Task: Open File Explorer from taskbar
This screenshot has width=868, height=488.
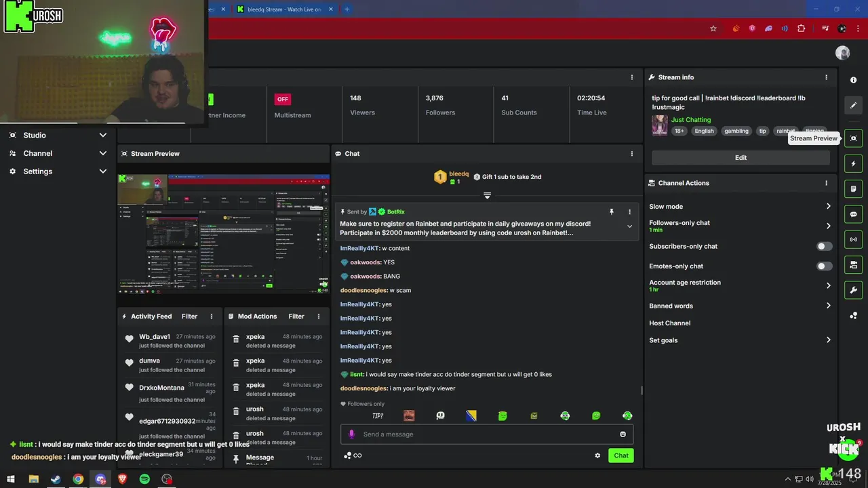Action: click(33, 479)
